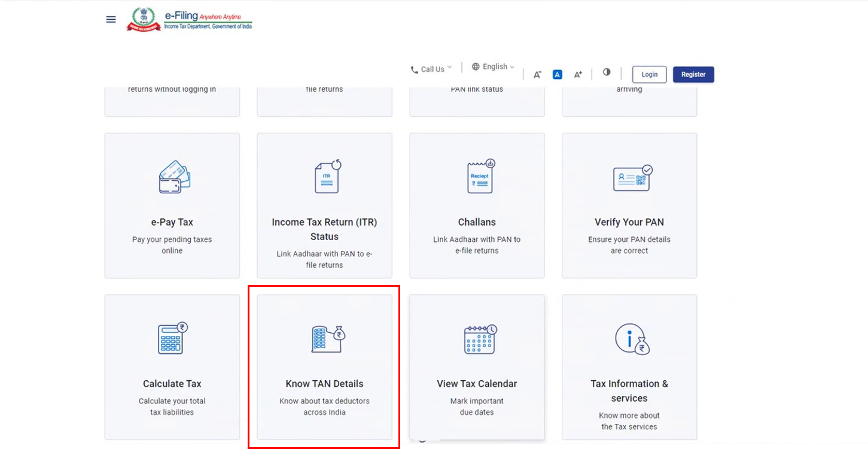Click the Verify Your PAN card icon
The width and height of the screenshot is (868, 449).
point(632,178)
